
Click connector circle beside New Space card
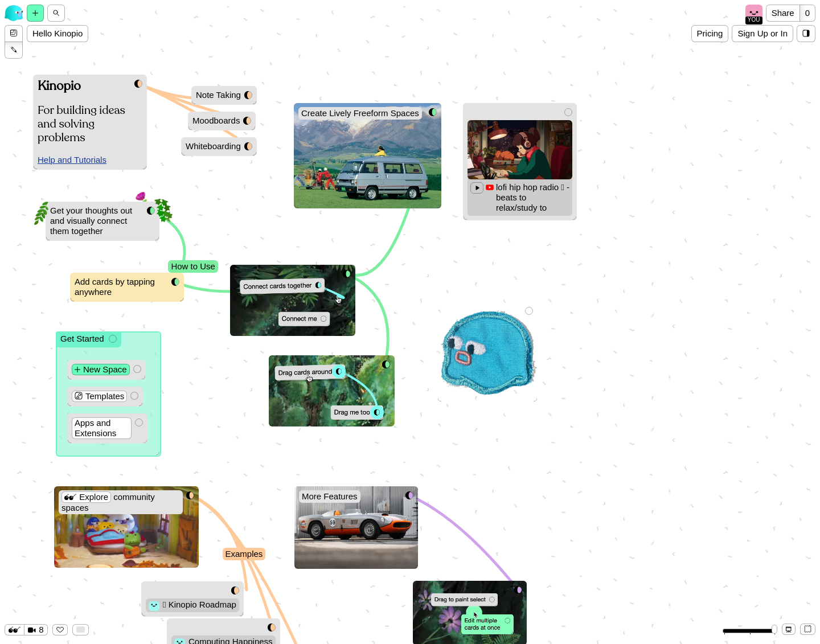point(137,369)
